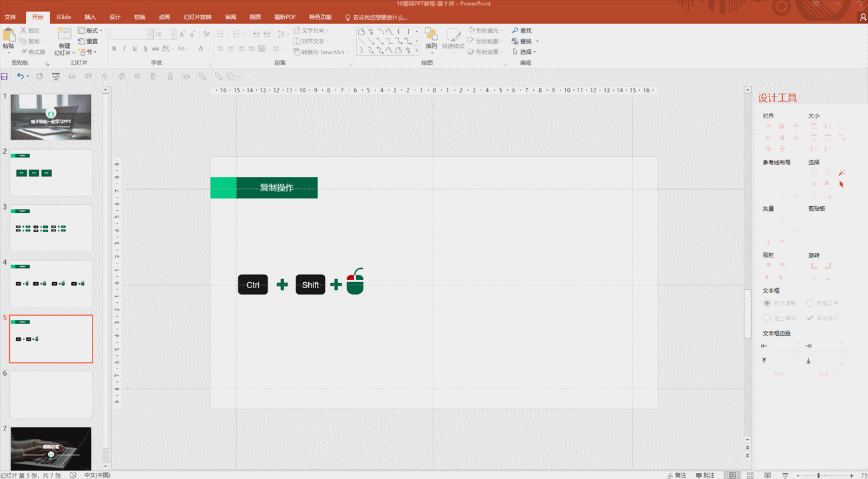This screenshot has width=868, height=479.
Task: Select slide 1 thumbnail
Action: pos(51,117)
